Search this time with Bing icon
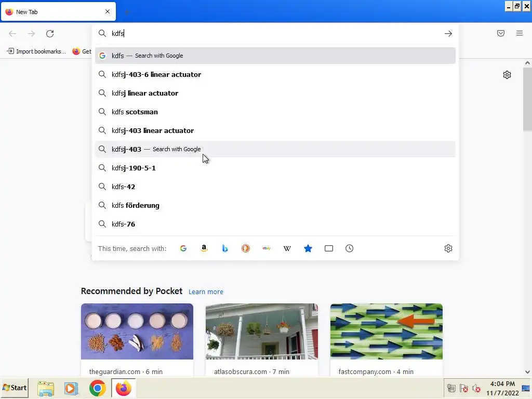532x399 pixels. (224, 248)
